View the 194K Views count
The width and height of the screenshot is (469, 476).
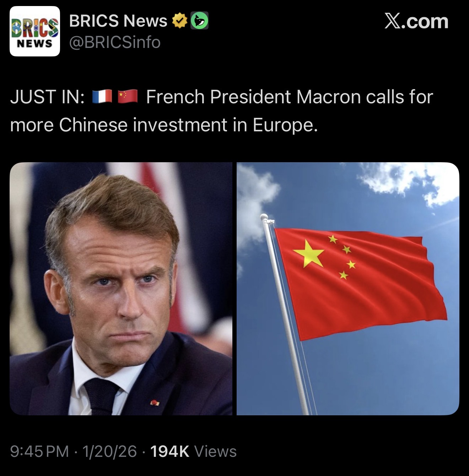click(x=193, y=452)
